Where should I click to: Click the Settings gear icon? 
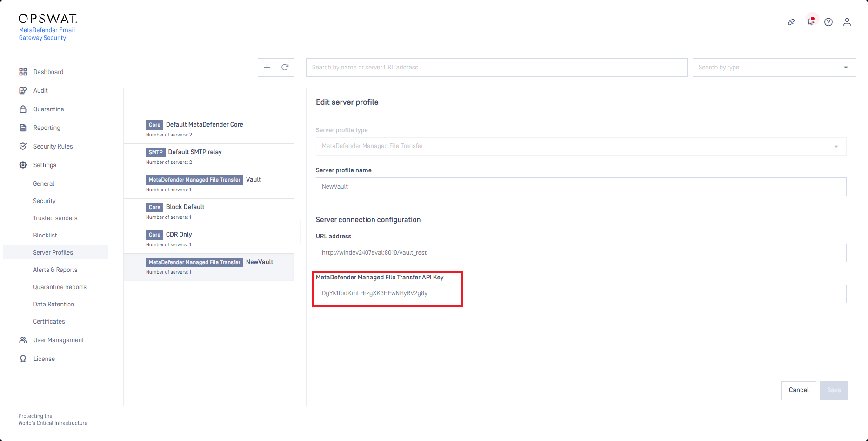pos(23,165)
